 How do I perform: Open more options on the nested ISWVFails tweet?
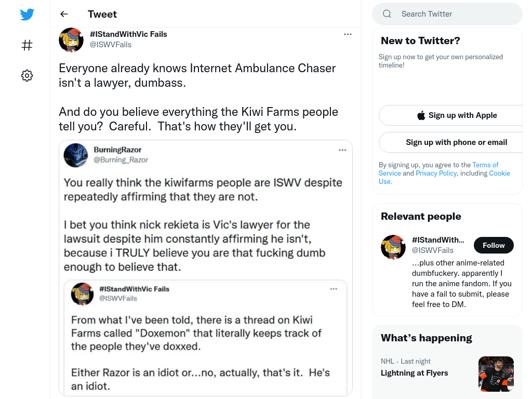(x=334, y=289)
